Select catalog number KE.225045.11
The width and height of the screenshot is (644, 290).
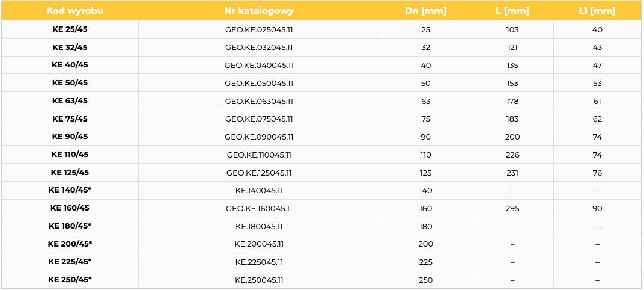[x=259, y=262]
